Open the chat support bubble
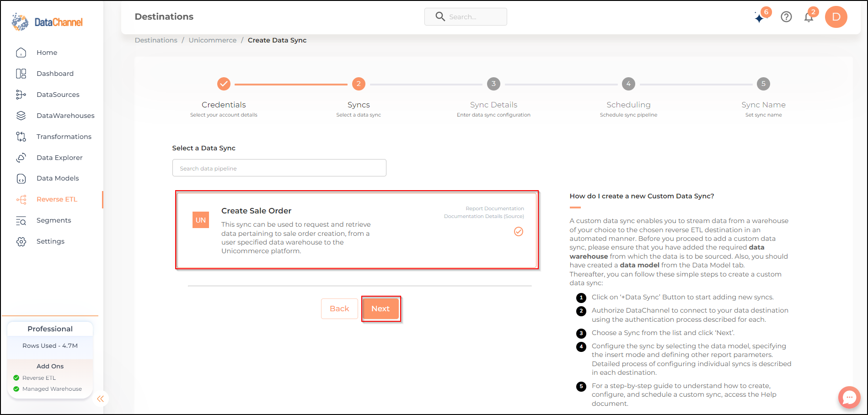Viewport: 868px width, 415px height. (849, 397)
